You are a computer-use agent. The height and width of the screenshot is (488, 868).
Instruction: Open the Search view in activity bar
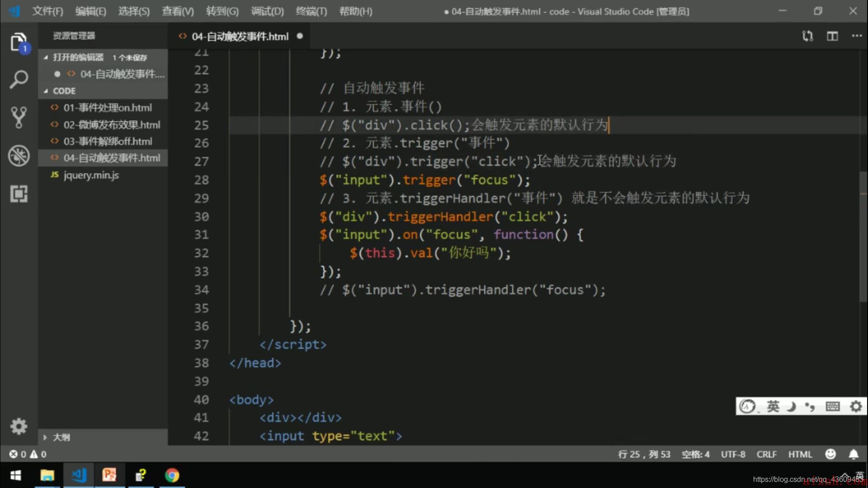click(19, 80)
